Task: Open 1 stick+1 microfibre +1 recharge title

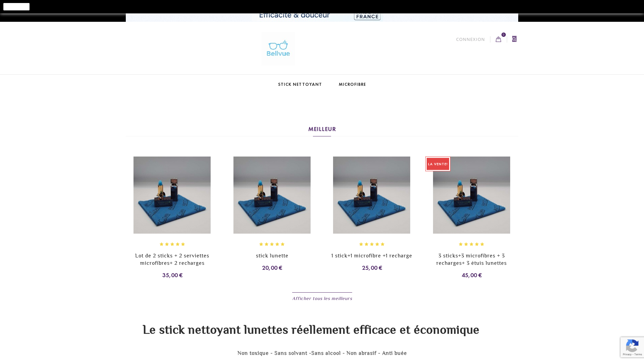Action: [372, 256]
